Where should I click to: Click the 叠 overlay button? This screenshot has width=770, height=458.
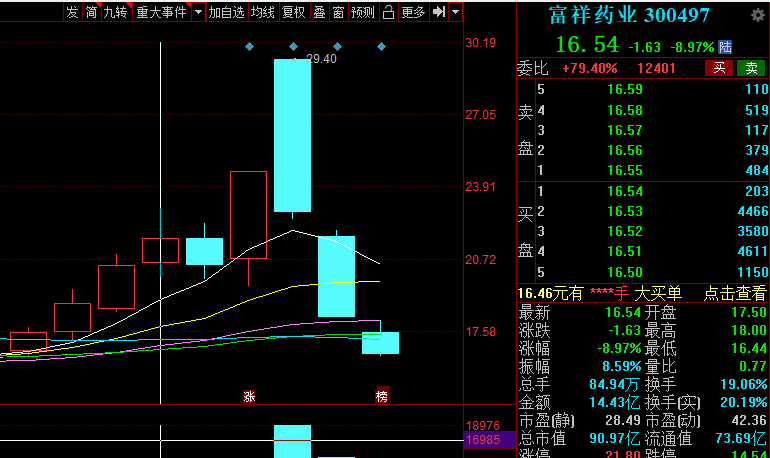[320, 12]
